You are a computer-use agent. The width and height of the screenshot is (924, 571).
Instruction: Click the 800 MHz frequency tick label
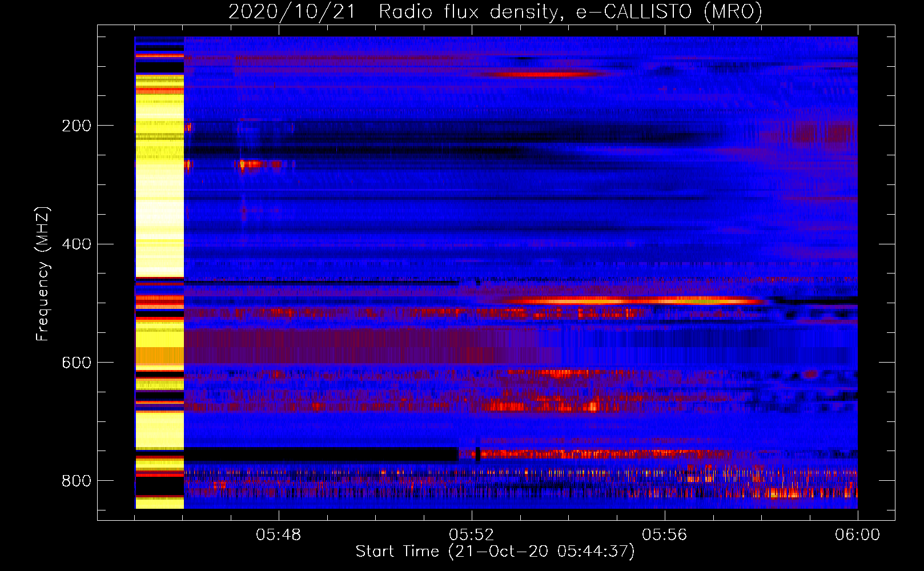[77, 481]
